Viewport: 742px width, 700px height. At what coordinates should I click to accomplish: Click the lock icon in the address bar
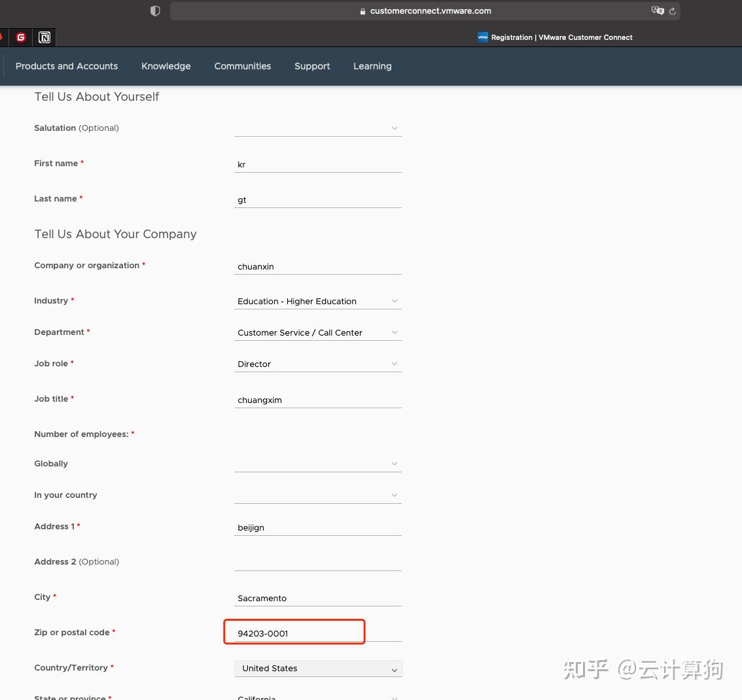click(362, 11)
